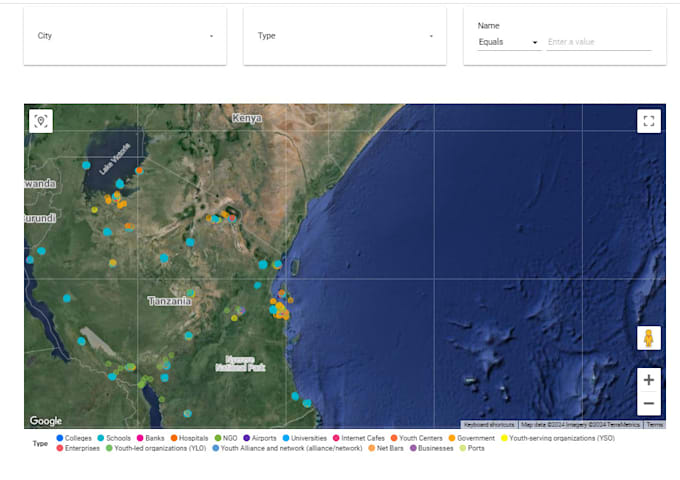This screenshot has height=480, width=680.
Task: Toggle the Internet Cafes legend entry
Action: [x=359, y=438]
